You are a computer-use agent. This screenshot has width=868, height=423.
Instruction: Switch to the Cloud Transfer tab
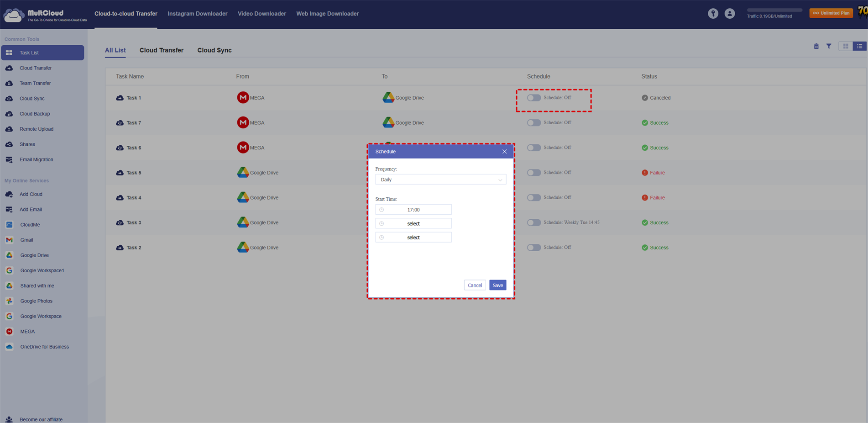coord(162,50)
